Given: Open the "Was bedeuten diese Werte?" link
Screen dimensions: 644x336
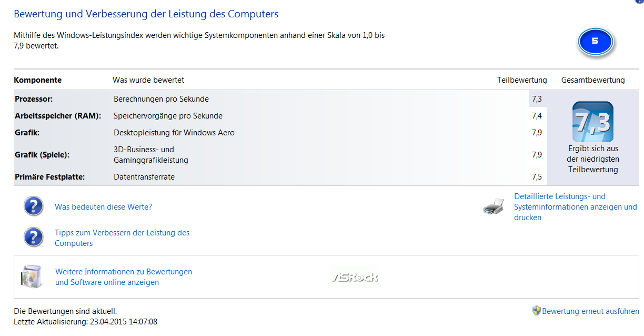Looking at the screenshot, I should pos(103,207).
